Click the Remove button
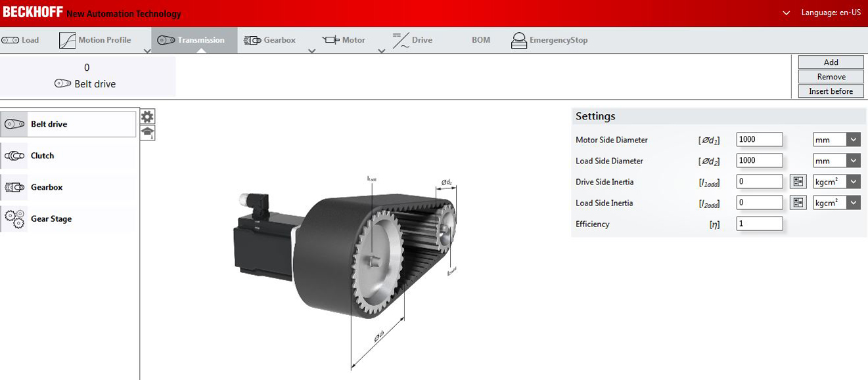868x380 pixels. [x=831, y=77]
